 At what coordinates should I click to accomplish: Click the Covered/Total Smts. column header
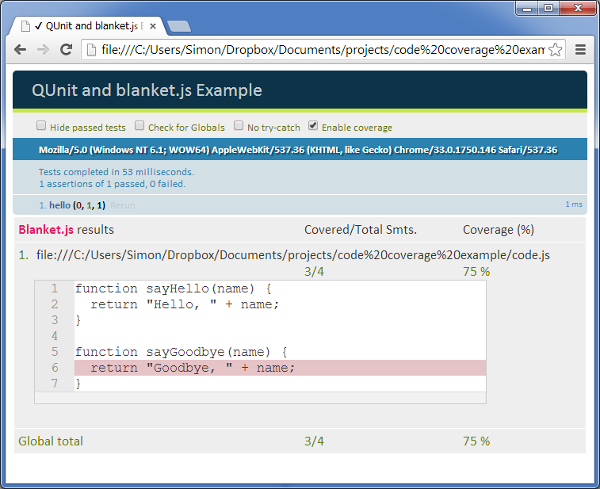[360, 230]
